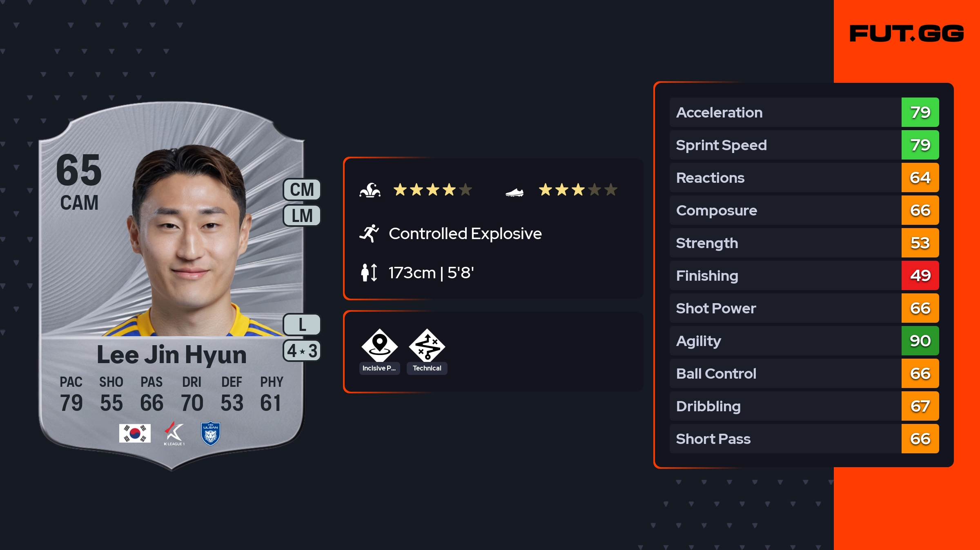Click the Controlled Explosive running icon
The image size is (980, 550).
coord(369,233)
